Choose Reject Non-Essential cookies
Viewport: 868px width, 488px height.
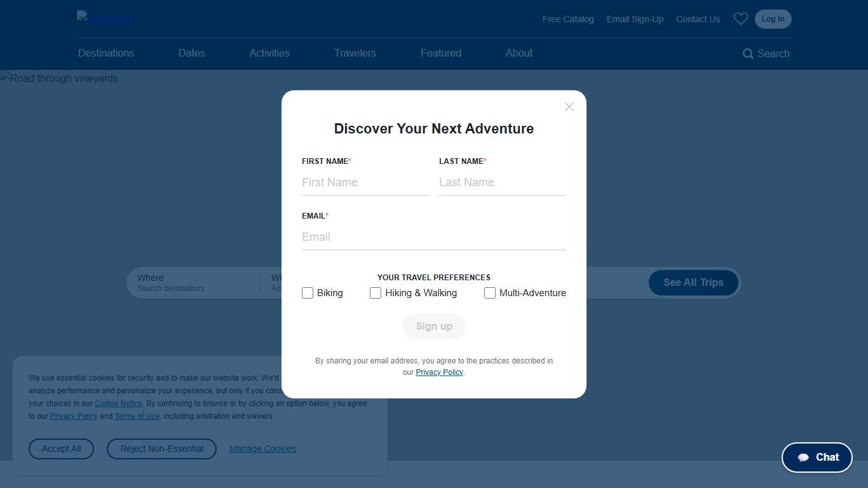pos(161,449)
